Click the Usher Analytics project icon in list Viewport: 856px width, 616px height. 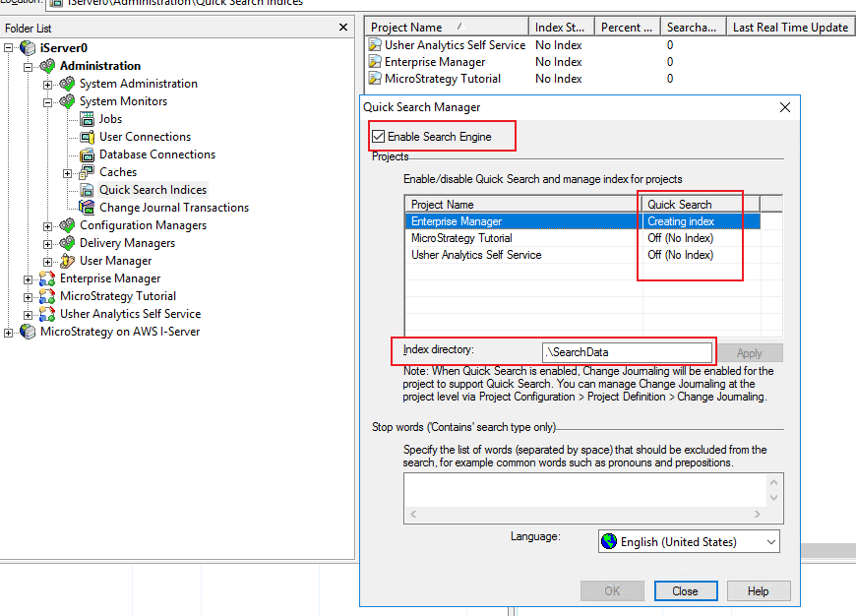(x=375, y=45)
